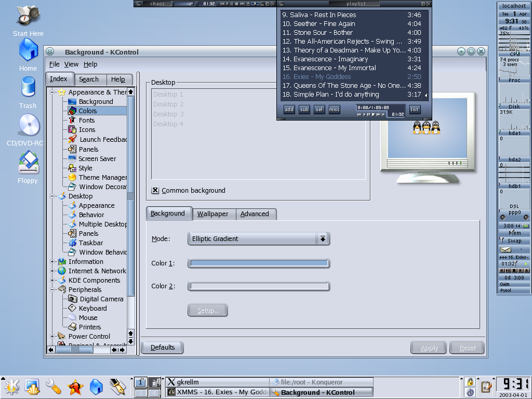532x399 pixels.
Task: Click the lock screen padlock icon
Action: pos(470,382)
